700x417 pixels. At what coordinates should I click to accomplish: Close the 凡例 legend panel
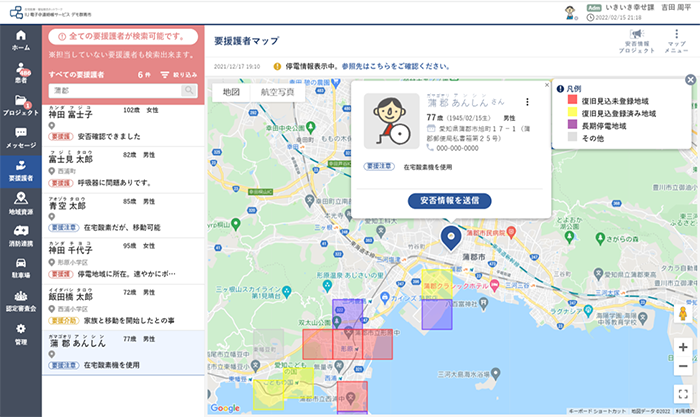click(690, 80)
